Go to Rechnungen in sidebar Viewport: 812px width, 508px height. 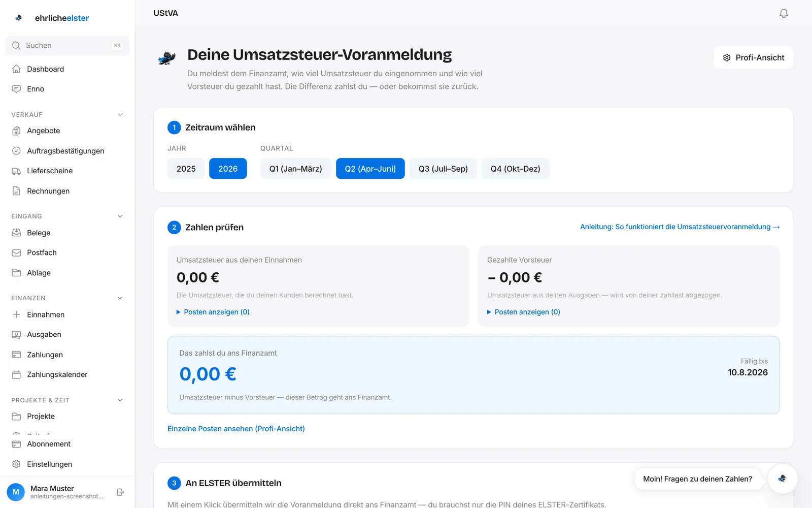(67, 191)
